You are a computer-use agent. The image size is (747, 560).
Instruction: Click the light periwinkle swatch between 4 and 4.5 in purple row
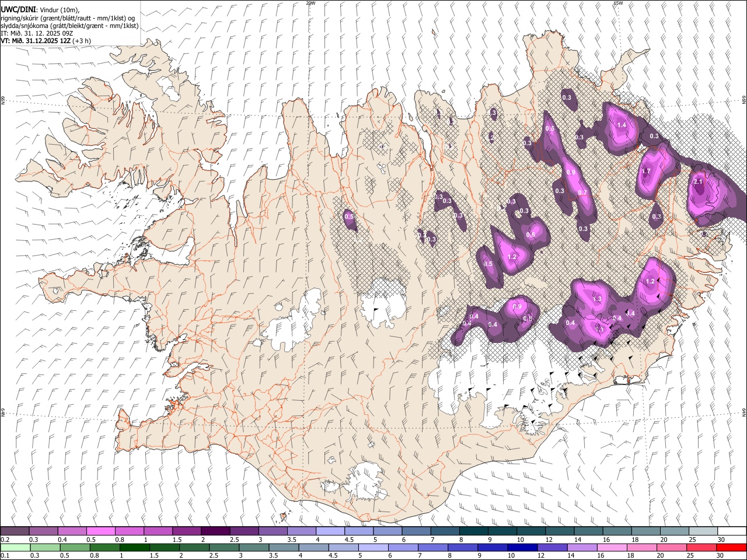coord(330,531)
